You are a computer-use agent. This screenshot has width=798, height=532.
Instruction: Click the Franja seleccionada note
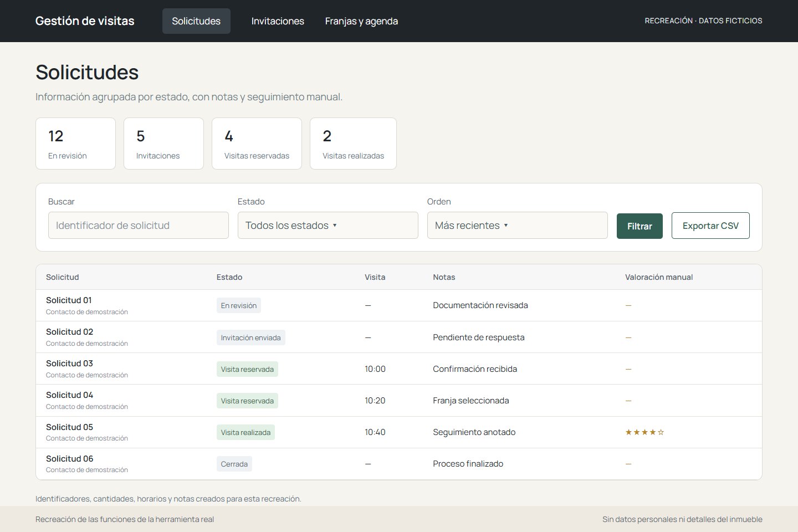pos(471,401)
